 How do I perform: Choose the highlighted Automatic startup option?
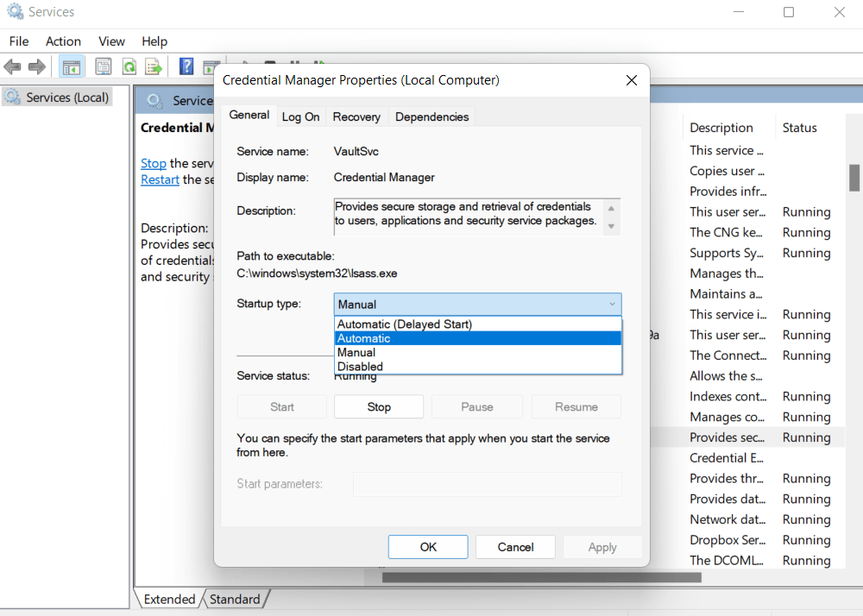[478, 338]
